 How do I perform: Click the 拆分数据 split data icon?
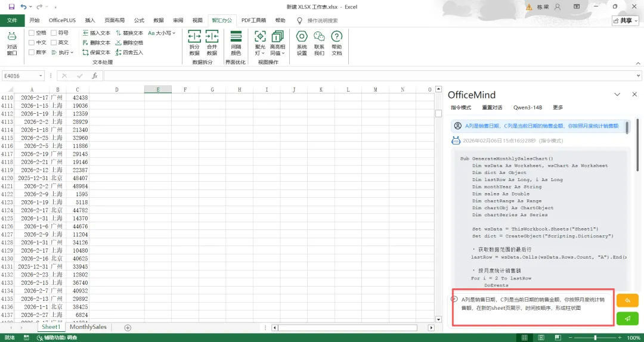point(194,43)
